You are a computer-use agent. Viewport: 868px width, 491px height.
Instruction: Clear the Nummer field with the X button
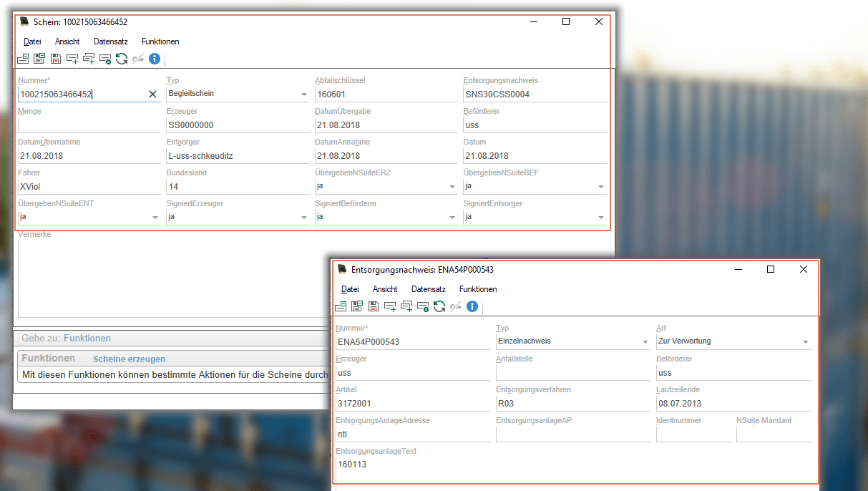point(152,94)
